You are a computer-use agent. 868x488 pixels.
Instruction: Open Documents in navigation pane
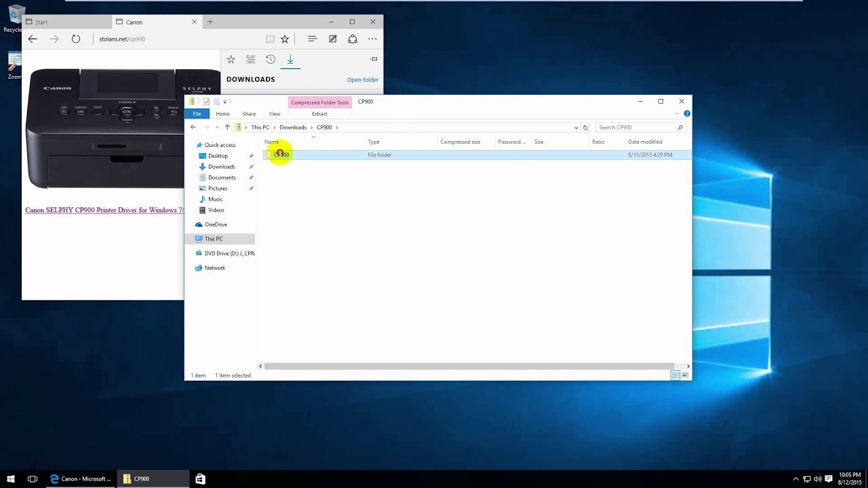222,178
